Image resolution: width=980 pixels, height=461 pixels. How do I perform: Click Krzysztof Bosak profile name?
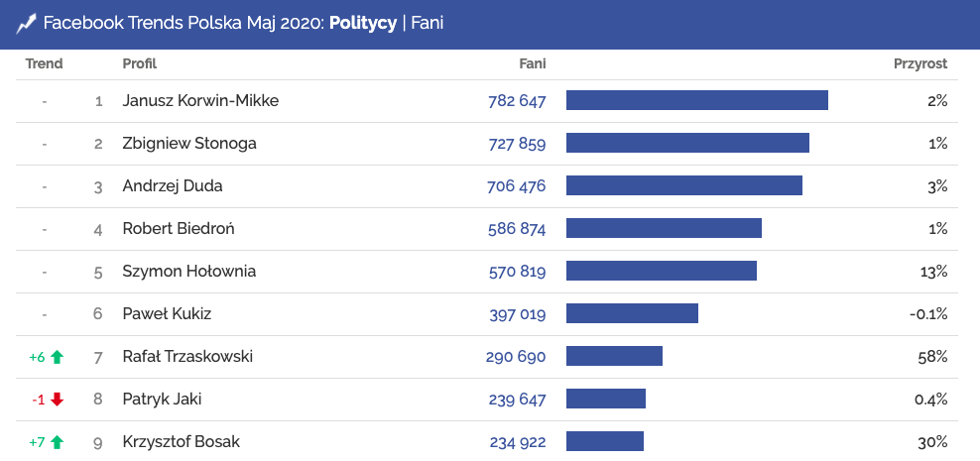tap(182, 442)
